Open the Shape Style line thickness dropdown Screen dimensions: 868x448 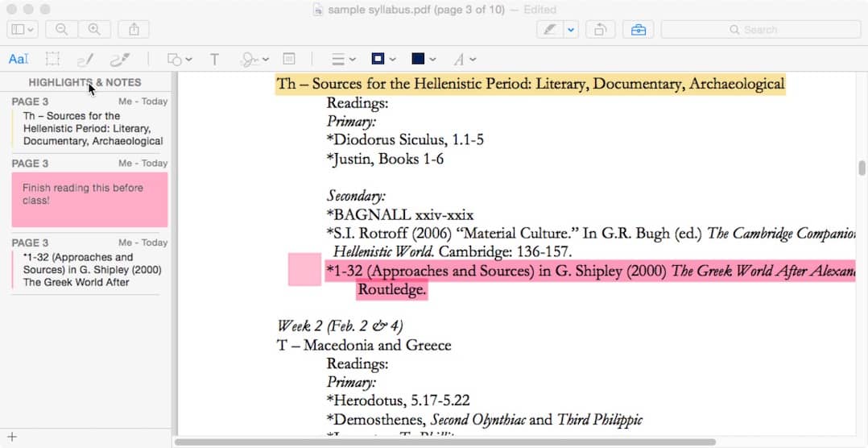point(343,60)
